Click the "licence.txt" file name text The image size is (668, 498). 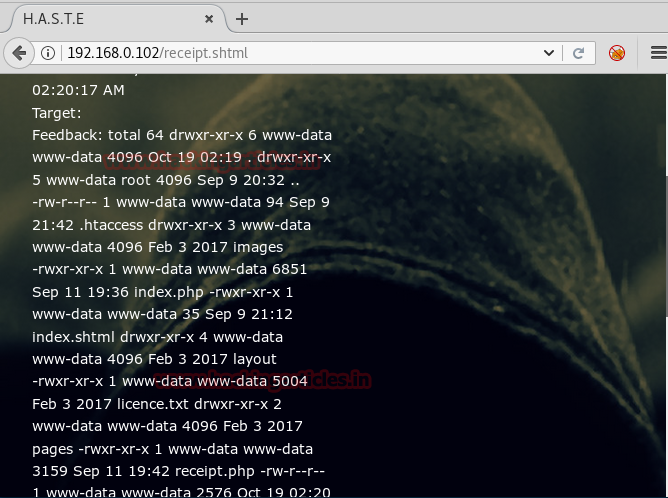click(x=153, y=404)
